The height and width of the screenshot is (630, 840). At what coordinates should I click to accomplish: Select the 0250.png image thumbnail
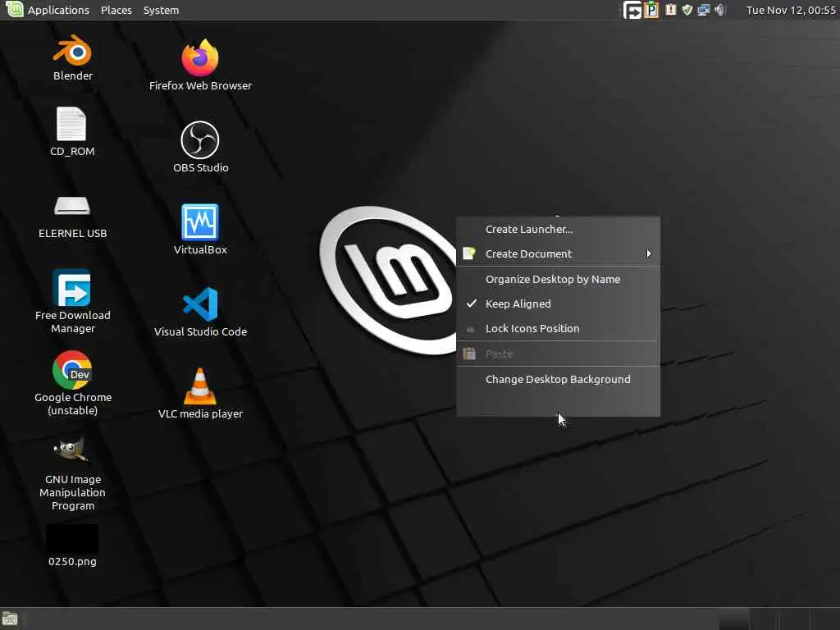[x=72, y=538]
